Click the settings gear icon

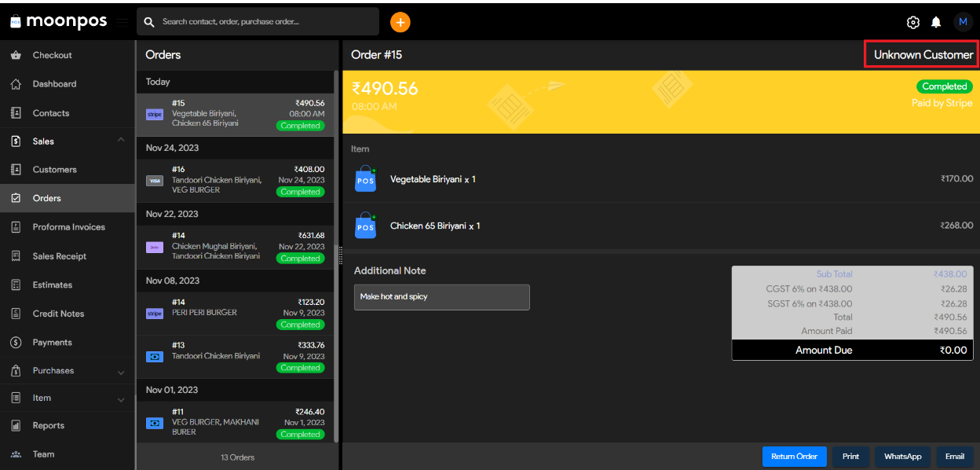pyautogui.click(x=912, y=22)
